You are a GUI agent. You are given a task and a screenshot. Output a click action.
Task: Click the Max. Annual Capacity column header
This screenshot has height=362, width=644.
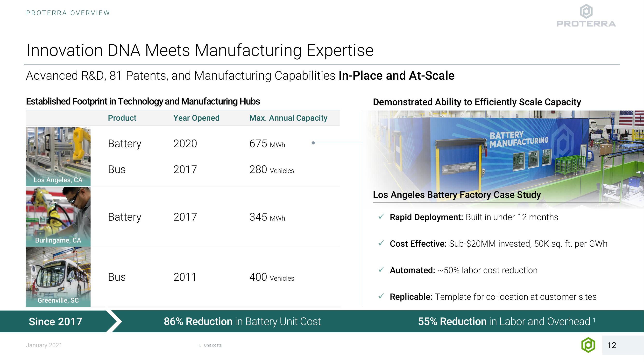[288, 118]
